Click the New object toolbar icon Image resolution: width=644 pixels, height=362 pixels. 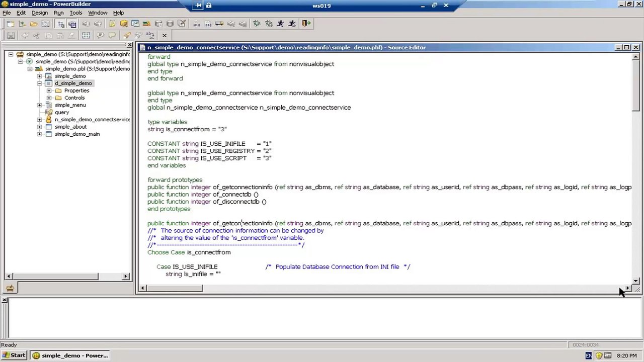(10, 24)
